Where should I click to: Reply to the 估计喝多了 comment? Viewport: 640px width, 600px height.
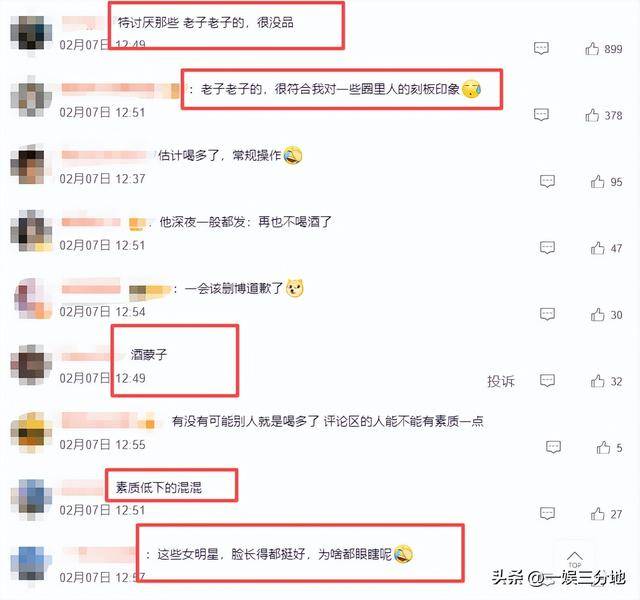(547, 181)
